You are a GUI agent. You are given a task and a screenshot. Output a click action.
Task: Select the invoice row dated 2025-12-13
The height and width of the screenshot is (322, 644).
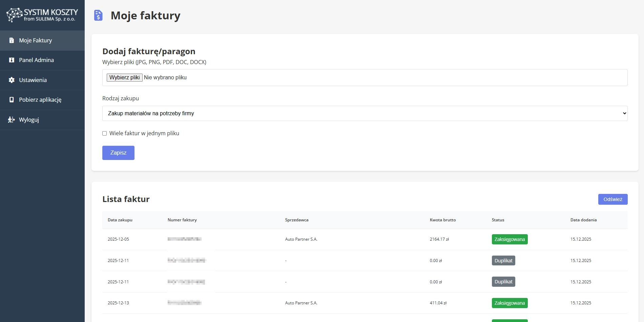301,303
